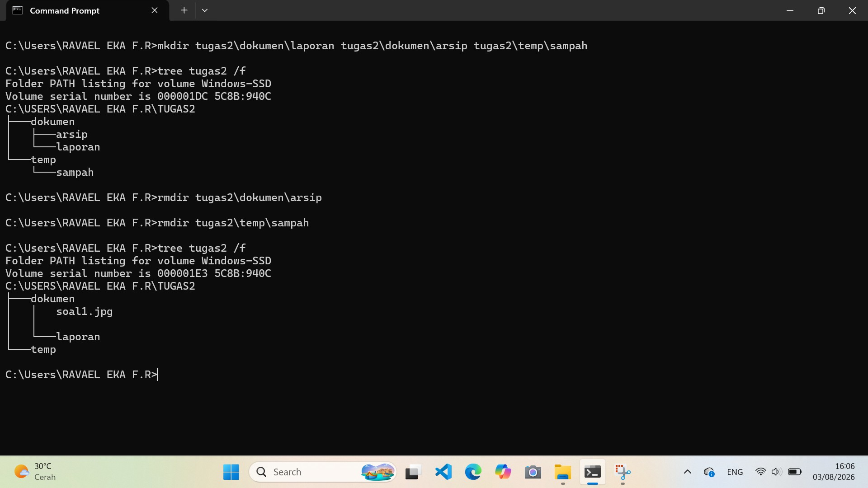Image resolution: width=868 pixels, height=488 pixels.
Task: Close the Command Prompt window
Action: [852, 10]
